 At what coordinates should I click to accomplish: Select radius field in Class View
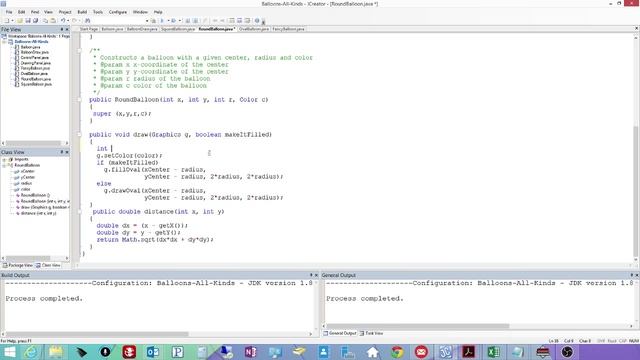coord(26,183)
